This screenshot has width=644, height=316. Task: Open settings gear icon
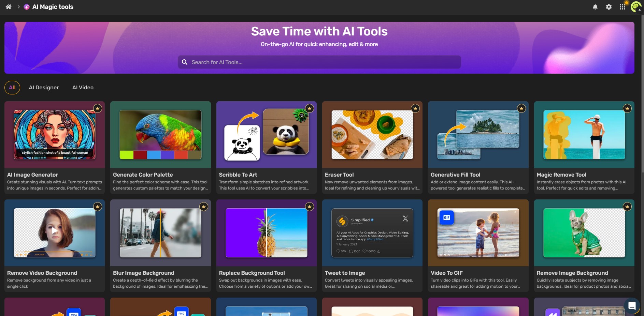[609, 7]
